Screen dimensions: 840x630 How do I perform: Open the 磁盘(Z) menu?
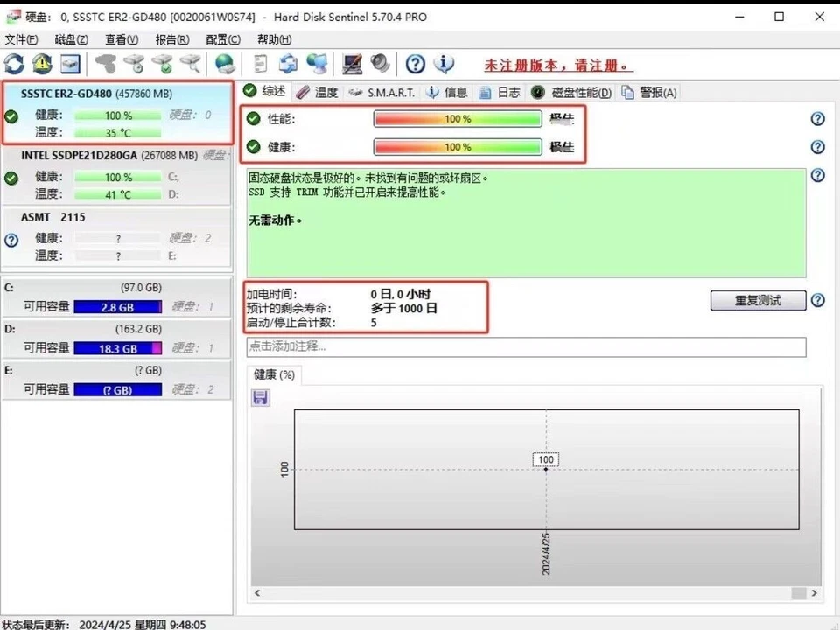click(71, 39)
